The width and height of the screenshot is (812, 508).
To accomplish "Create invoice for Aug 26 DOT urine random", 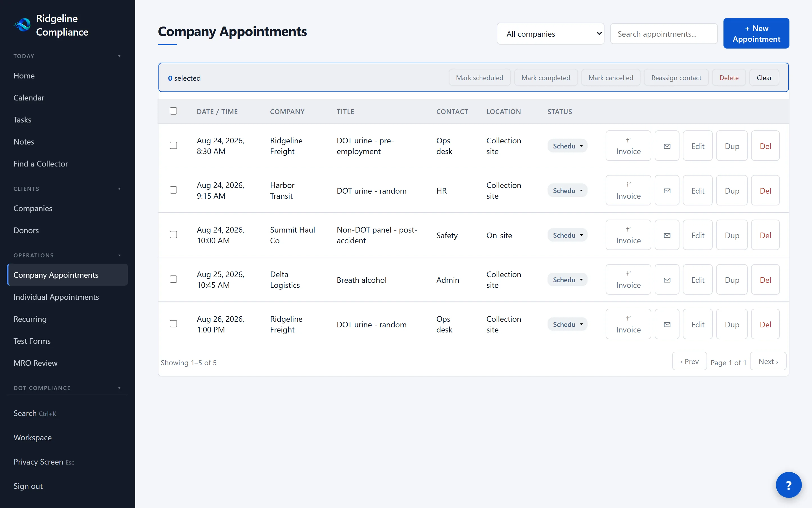I will [628, 324].
